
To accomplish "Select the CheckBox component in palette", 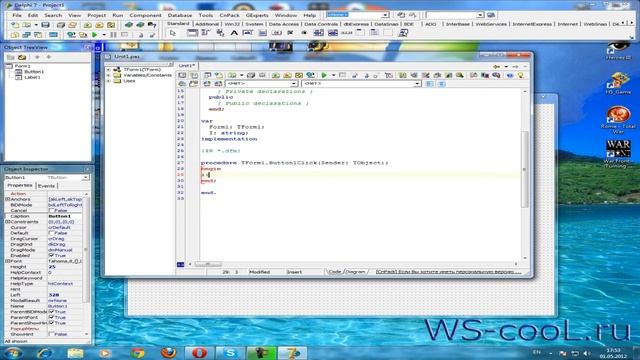I will 290,33.
